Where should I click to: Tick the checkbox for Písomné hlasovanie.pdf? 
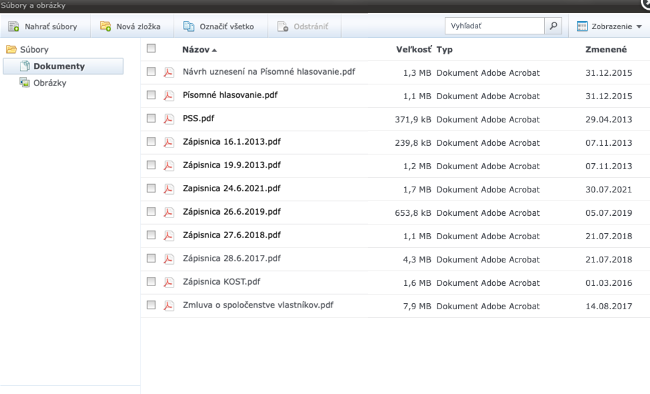pos(151,95)
